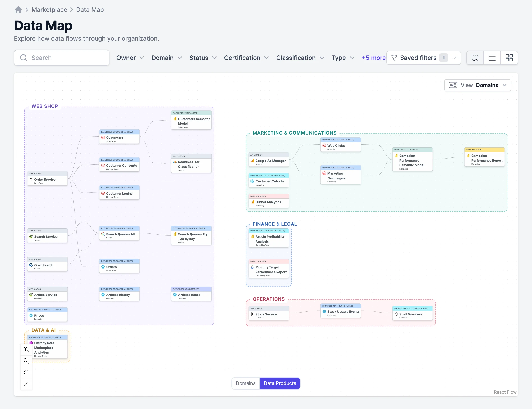Image resolution: width=532 pixels, height=409 pixels.
Task: Click the OpenSearch application icon
Action: click(31, 265)
